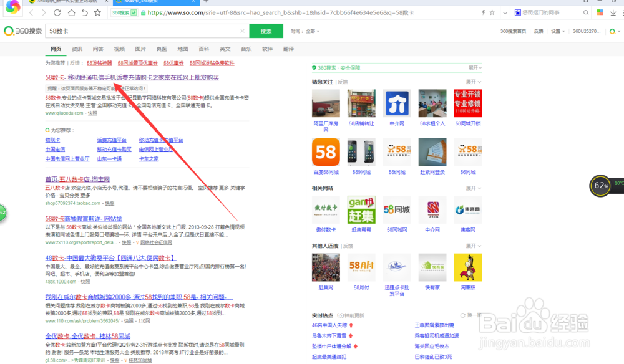Click the recommended 中国电信 link
This screenshot has width=624, height=364.
(55, 150)
